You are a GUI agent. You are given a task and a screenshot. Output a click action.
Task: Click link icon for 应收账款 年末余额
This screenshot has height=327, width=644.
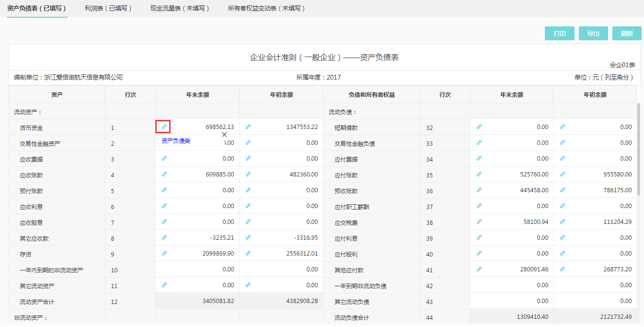[164, 174]
